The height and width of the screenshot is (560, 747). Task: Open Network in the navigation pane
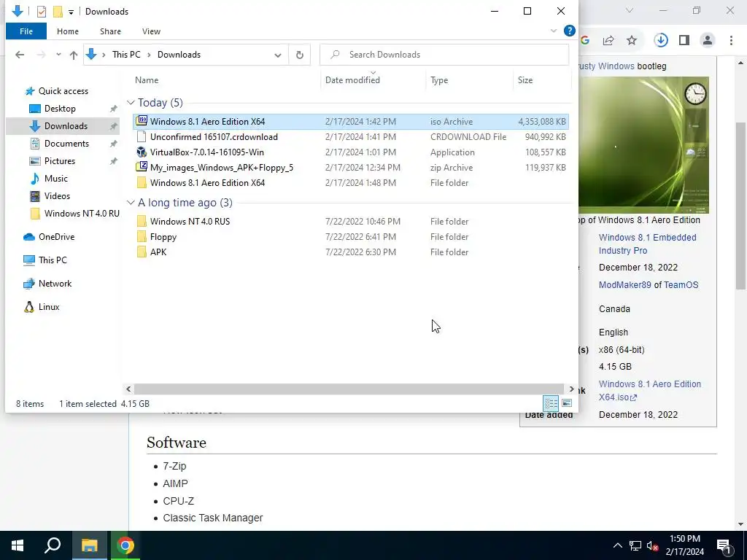point(55,284)
